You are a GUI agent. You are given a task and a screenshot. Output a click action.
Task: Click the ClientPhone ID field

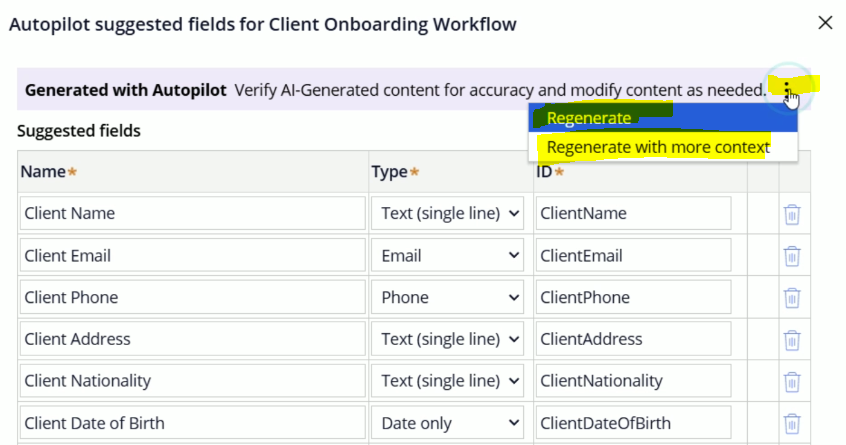click(633, 297)
